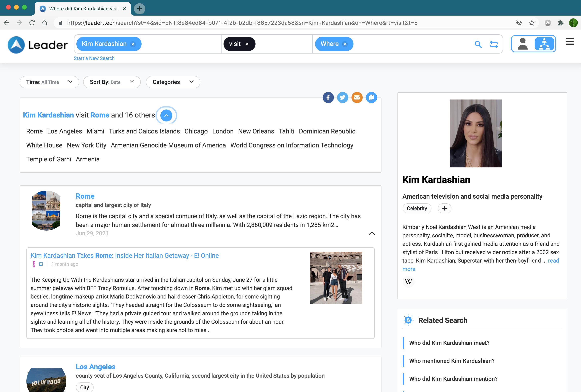Screen dimensions: 581x392
Task: Click the search magnifier icon
Action: click(x=478, y=44)
